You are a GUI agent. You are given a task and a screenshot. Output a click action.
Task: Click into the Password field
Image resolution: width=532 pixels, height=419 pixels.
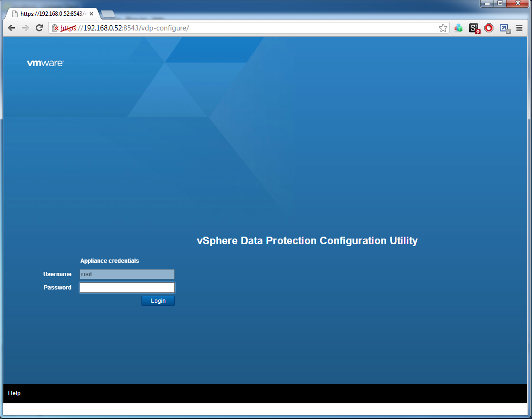tap(127, 288)
